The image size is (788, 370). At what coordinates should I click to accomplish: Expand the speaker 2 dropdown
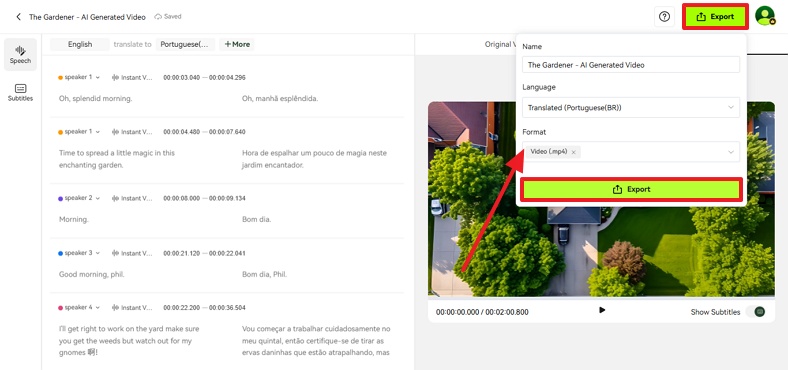97,198
